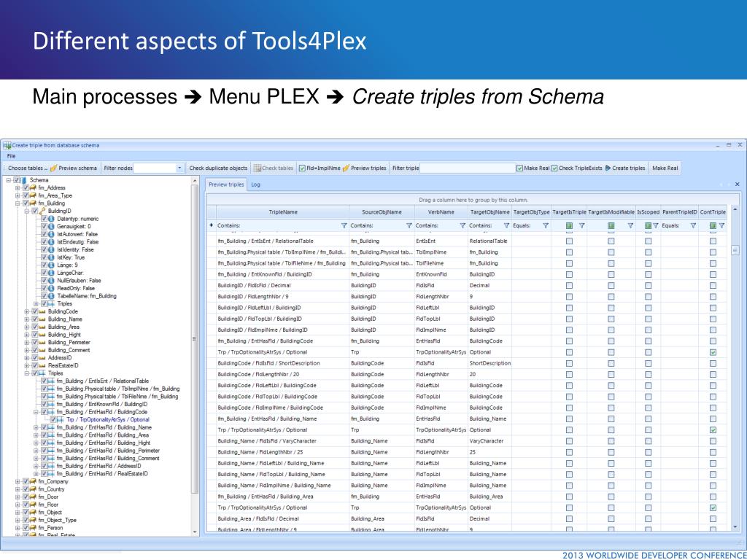Viewport: 747px width, 560px height.
Task: Click the BuildingCode field icon
Action: (x=42, y=311)
